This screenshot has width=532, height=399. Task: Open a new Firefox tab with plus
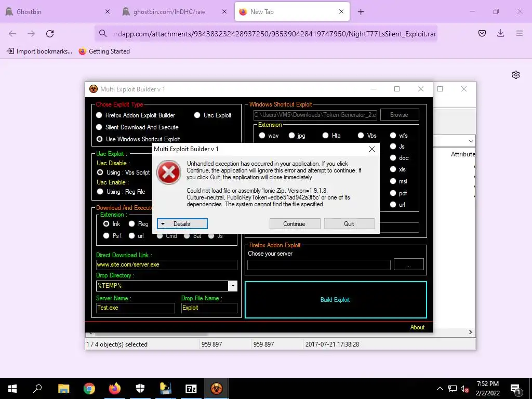(x=361, y=12)
